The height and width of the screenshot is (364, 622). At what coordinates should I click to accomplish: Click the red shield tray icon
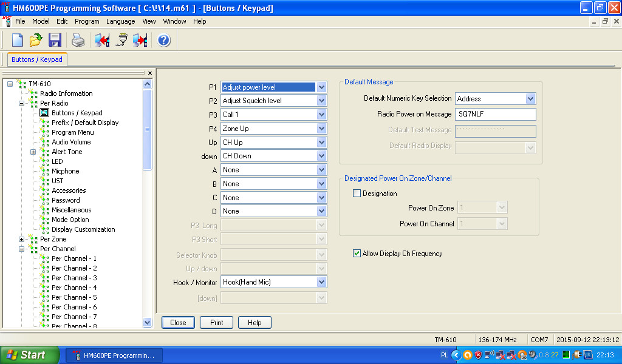click(x=479, y=355)
